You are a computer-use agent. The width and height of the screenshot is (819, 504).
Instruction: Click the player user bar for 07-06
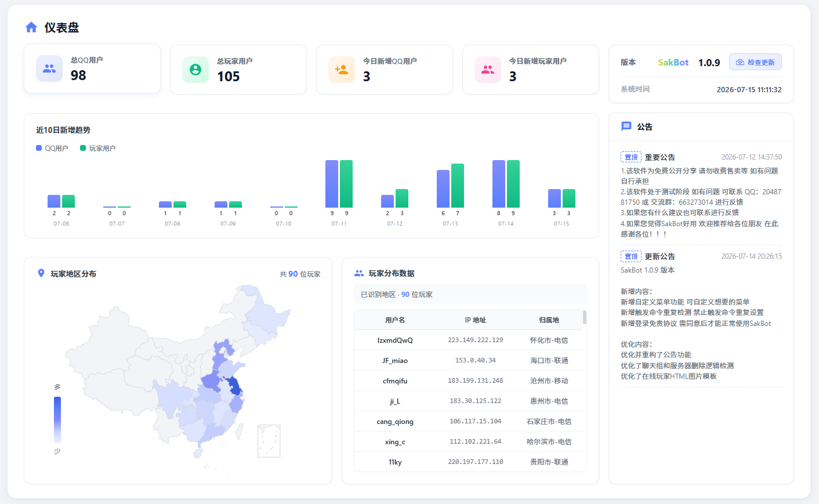coord(68,201)
